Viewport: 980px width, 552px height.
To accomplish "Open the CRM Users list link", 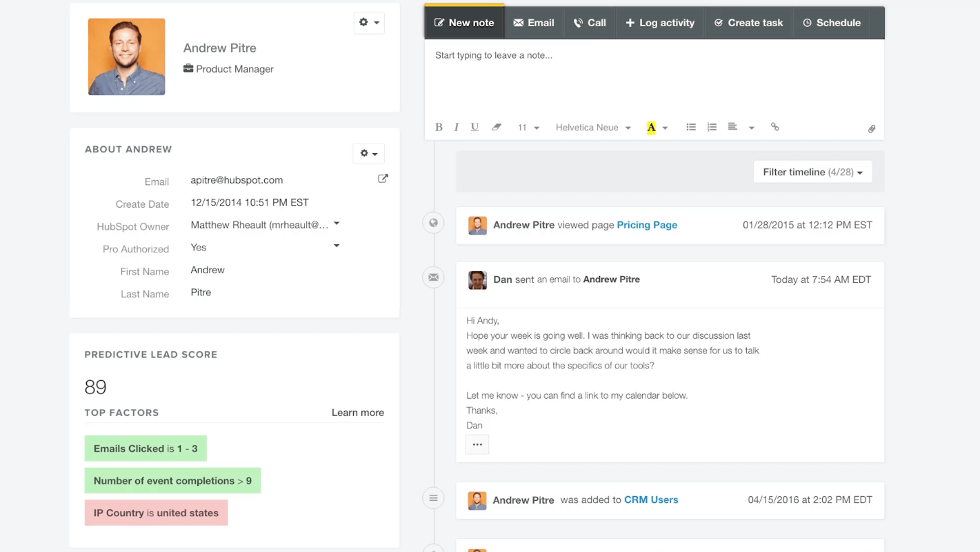I will 651,500.
